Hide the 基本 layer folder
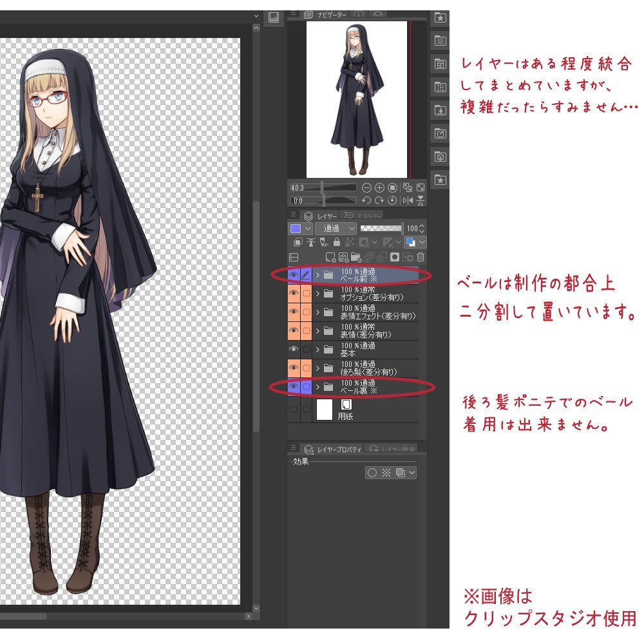 point(294,350)
